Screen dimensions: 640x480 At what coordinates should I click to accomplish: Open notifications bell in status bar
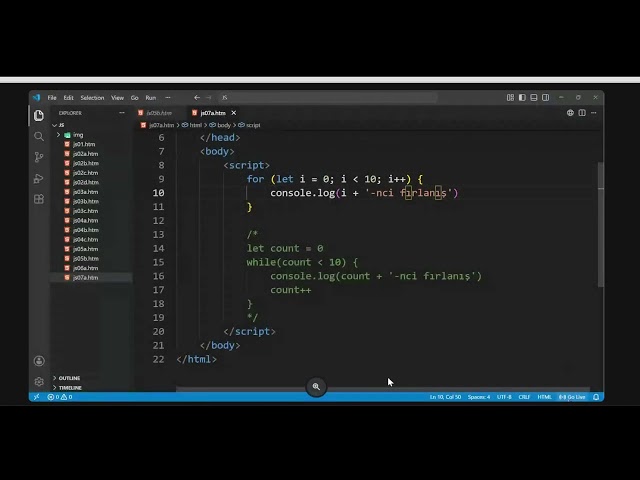(x=596, y=397)
